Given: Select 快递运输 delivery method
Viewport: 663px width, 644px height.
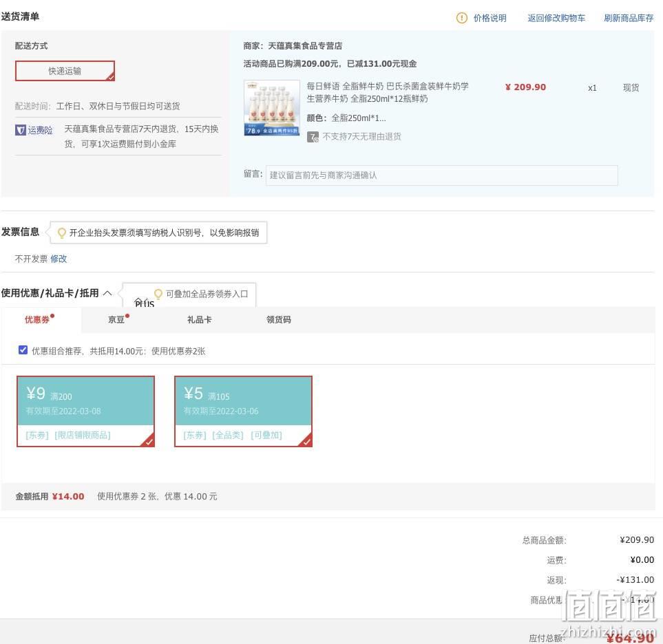Looking at the screenshot, I should (65, 71).
